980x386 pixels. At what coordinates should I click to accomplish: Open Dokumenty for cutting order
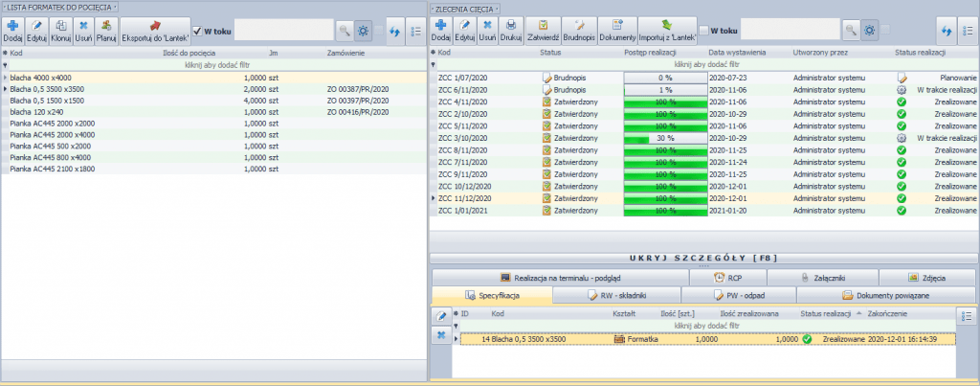[x=617, y=30]
